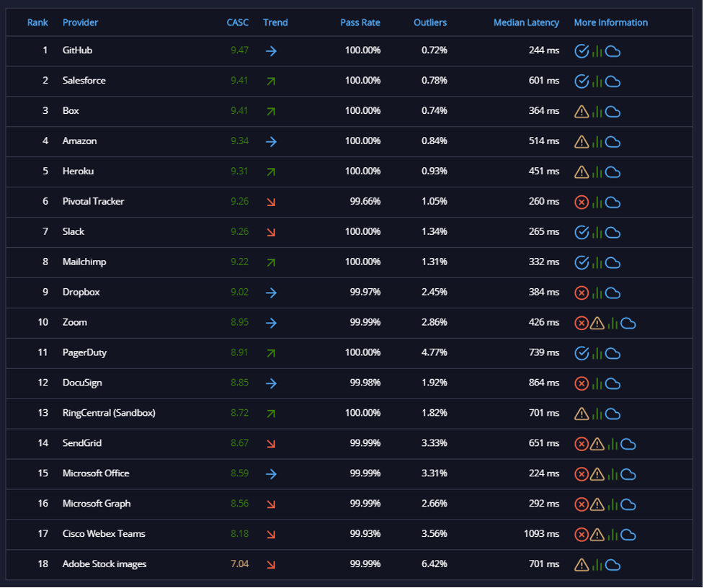Click the CASC score 9.47
The width and height of the screenshot is (704, 588).
[x=239, y=50]
